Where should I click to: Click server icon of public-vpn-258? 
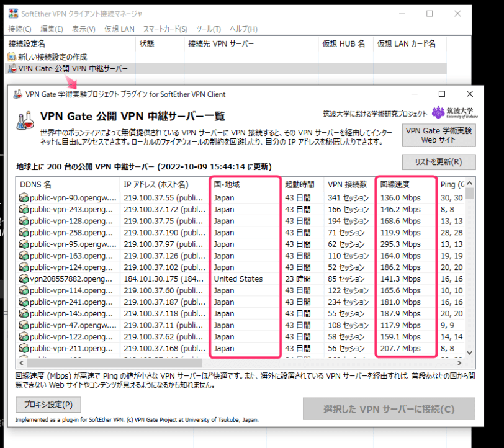pyautogui.click(x=24, y=232)
